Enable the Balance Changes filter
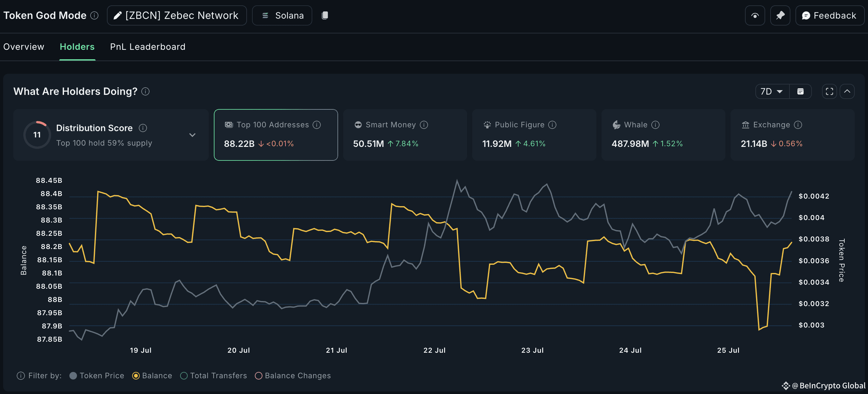The width and height of the screenshot is (868, 394). click(293, 376)
